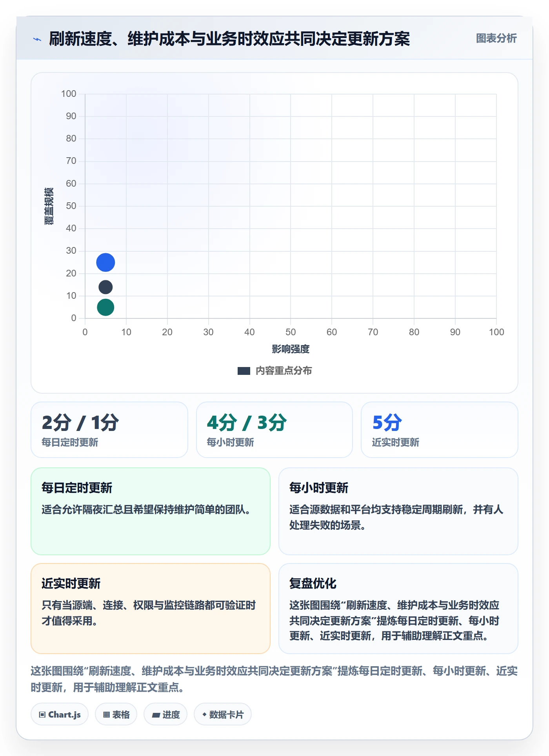Click the 每小时更新 caption under 4分 / 3分
This screenshot has height=756, width=549.
pos(230,442)
